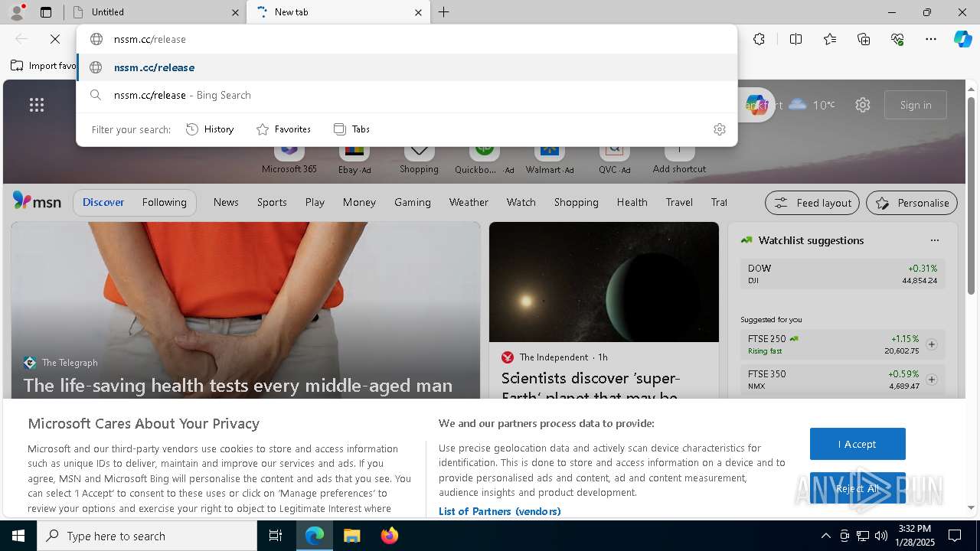Add FTSE 250 to watchlist

932,344
